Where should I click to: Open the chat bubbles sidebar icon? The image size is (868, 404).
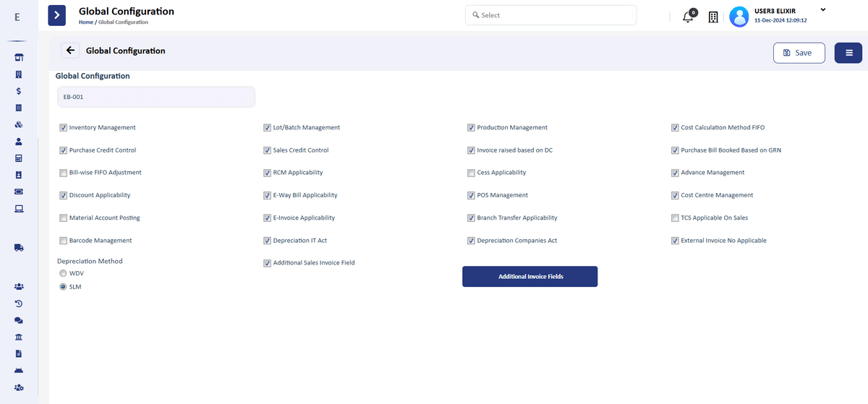[19, 320]
